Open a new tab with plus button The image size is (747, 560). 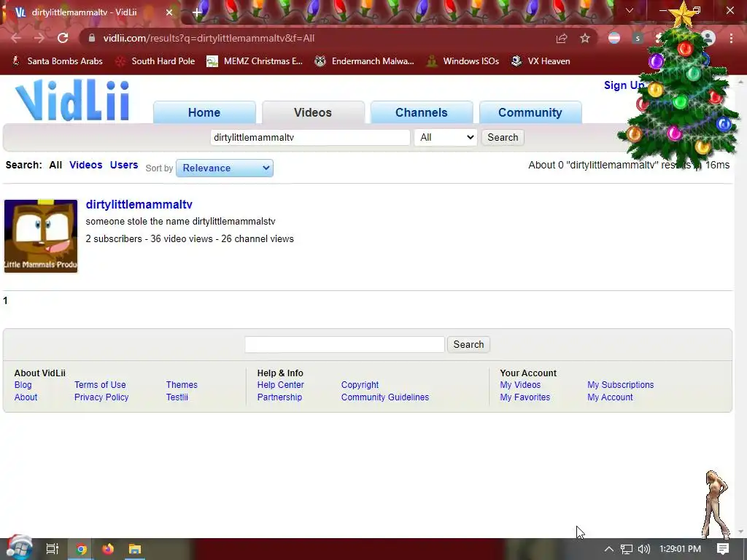tap(197, 12)
